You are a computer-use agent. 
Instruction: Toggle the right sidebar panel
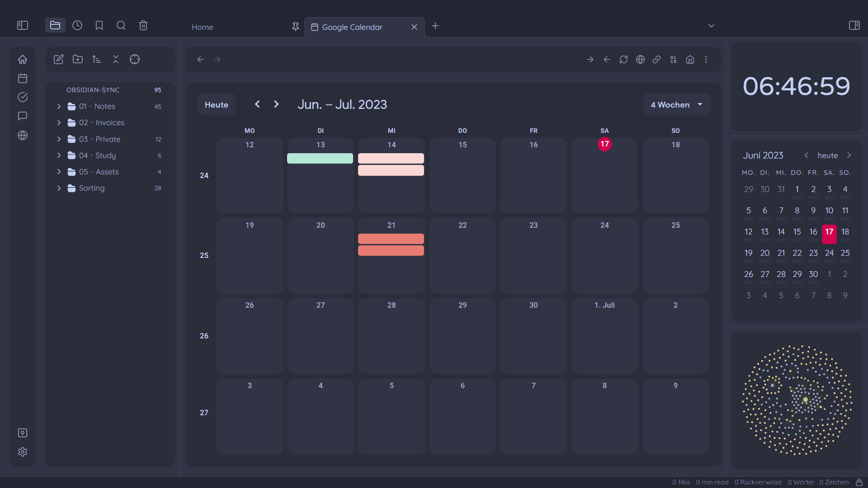pos(854,26)
